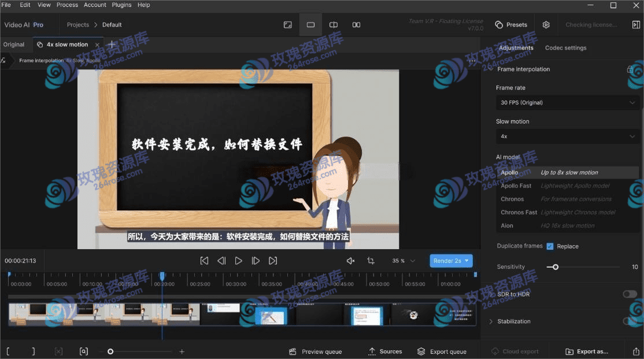The height and width of the screenshot is (359, 644).
Task: Open the 35 % zoom dropdown
Action: coord(404,261)
